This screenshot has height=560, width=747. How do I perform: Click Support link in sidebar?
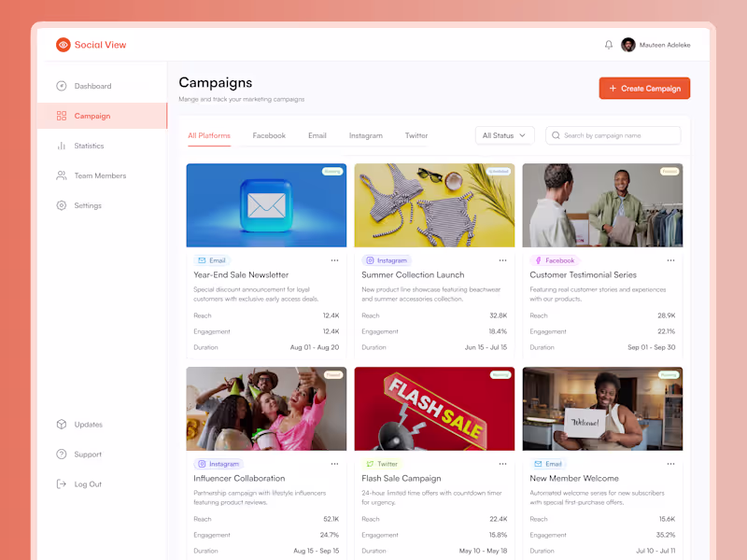click(88, 455)
